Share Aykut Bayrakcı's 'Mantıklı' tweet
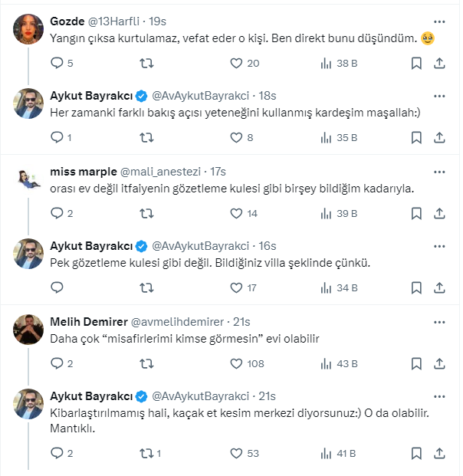Image resolution: width=463 pixels, height=476 pixels. (x=439, y=454)
